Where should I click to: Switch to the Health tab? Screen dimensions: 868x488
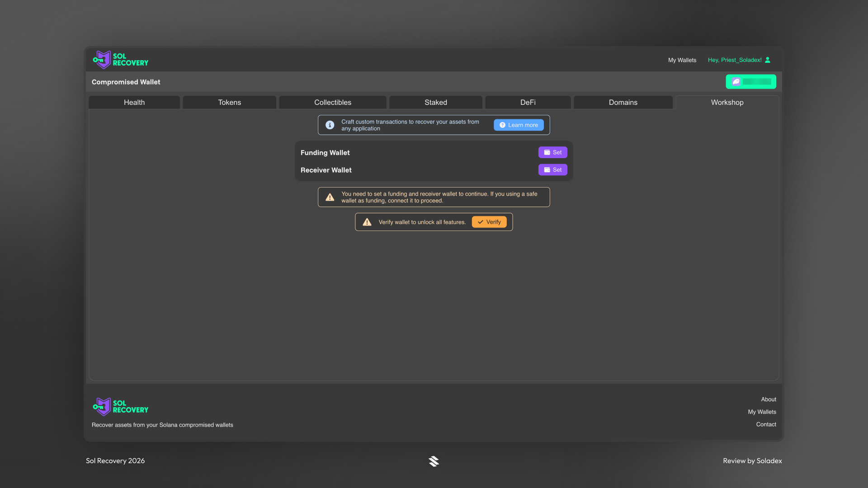tap(134, 102)
